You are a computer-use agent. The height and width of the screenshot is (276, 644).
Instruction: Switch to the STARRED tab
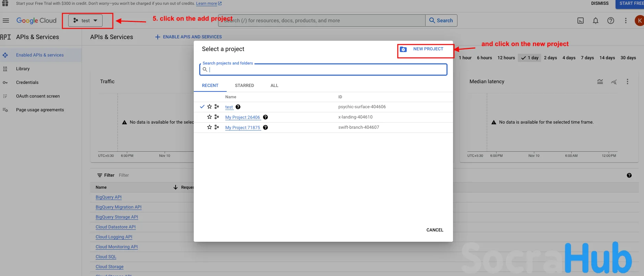click(244, 86)
